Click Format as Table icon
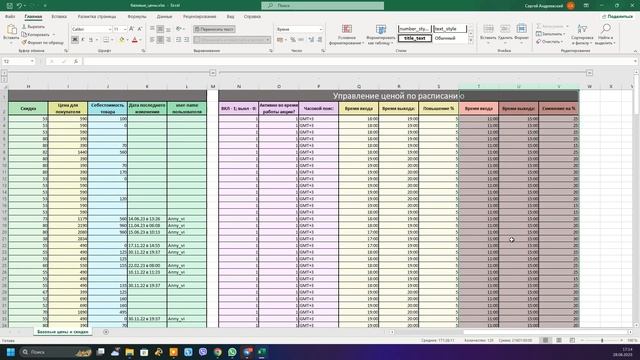The width and height of the screenshot is (640, 360). tap(381, 29)
